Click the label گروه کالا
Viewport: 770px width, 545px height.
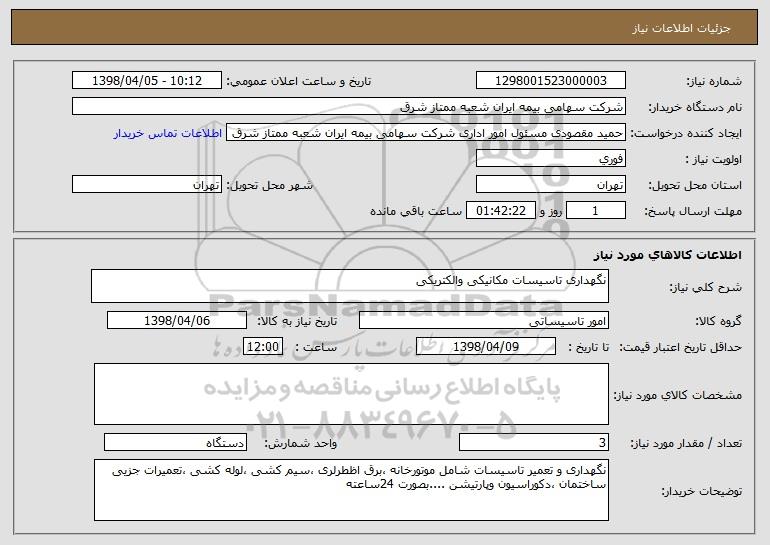(x=718, y=321)
